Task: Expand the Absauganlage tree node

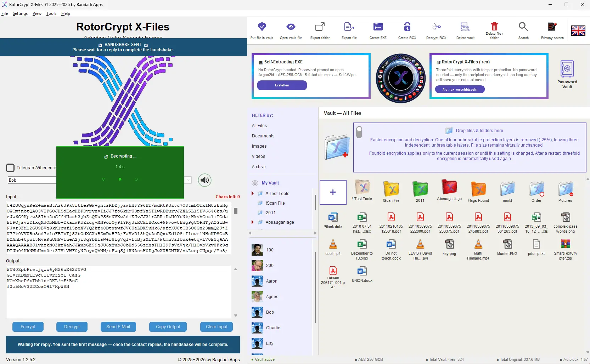Action: [253, 222]
